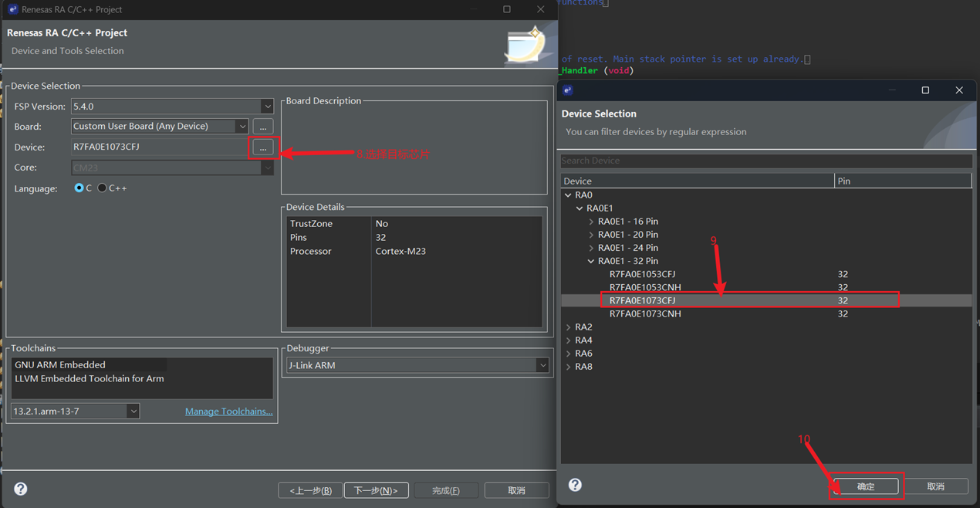Select R7FA0E1073CFJ in the device tree
This screenshot has width=980, height=508.
(642, 300)
